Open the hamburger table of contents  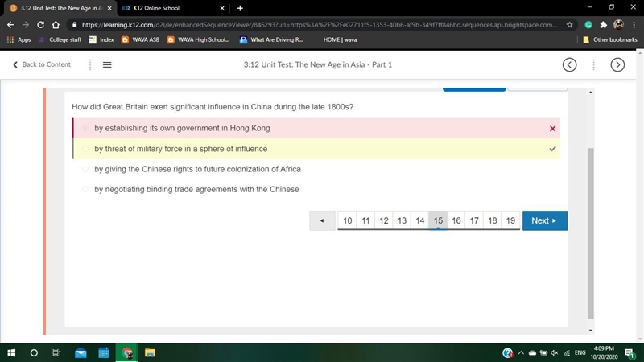(x=107, y=64)
